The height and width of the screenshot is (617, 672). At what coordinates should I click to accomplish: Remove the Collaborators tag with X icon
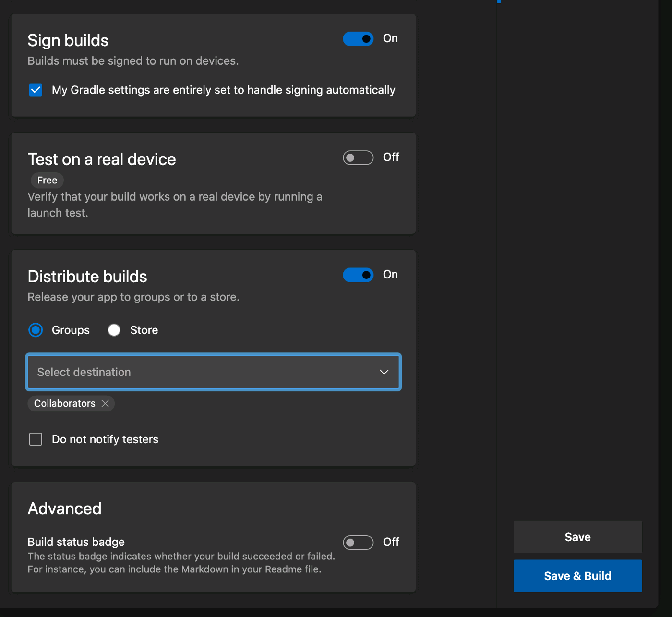pos(105,404)
